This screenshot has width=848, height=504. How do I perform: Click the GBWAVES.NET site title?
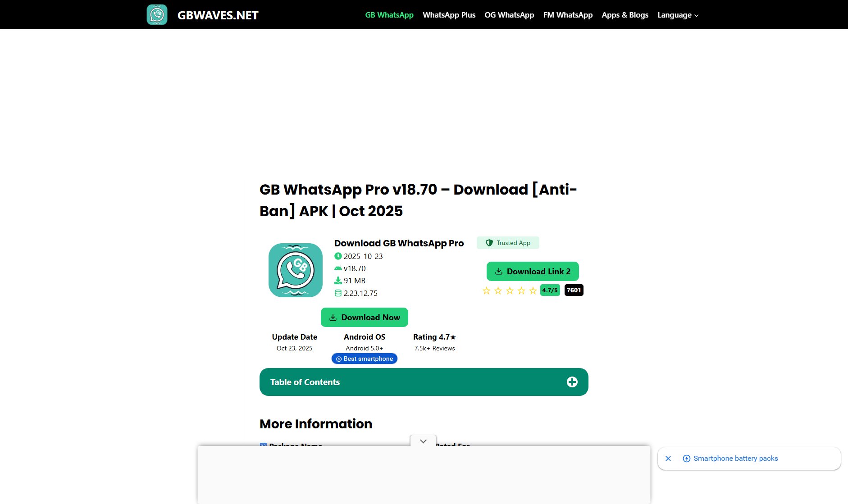[218, 15]
